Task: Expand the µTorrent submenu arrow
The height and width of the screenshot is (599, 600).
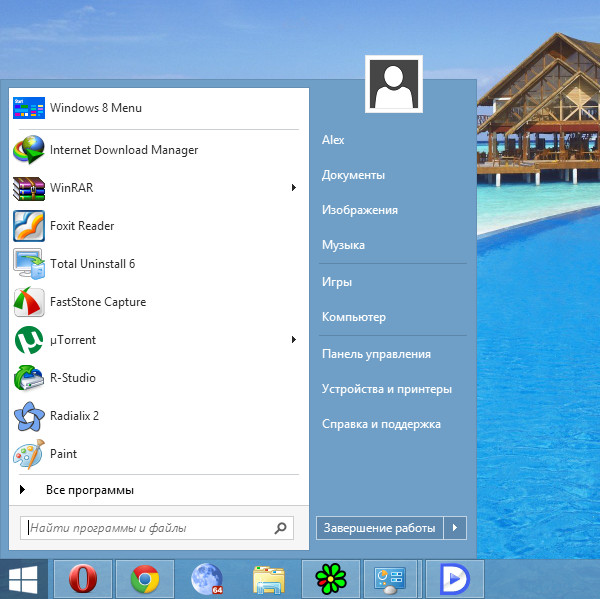Action: (293, 340)
